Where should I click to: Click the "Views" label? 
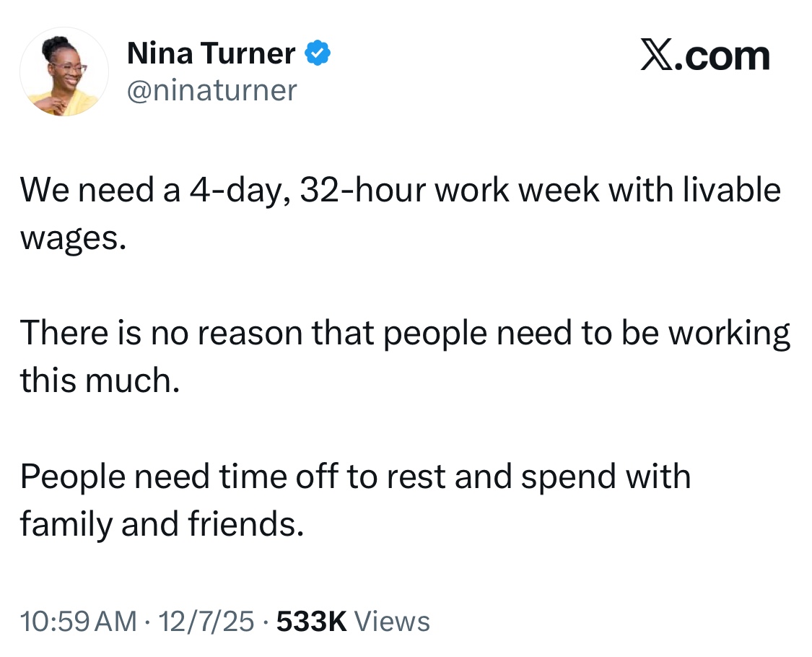point(393,622)
